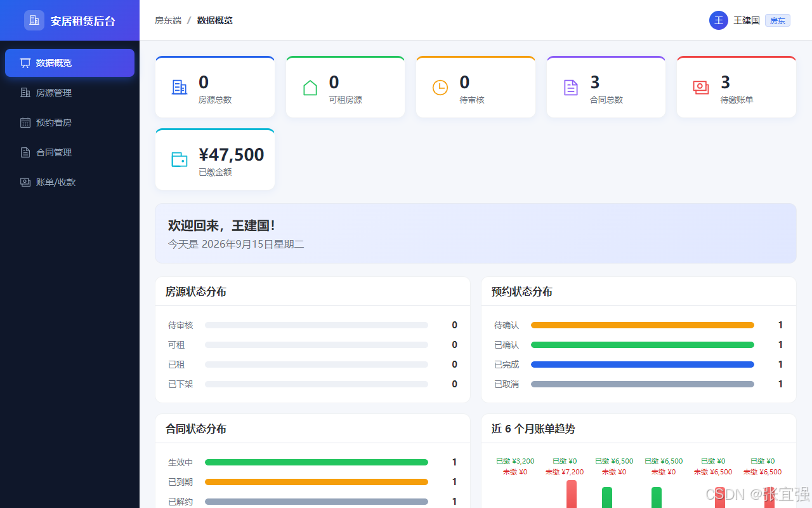Click the 房东 role tag
Viewport: 812px width, 508px height.
click(x=778, y=20)
